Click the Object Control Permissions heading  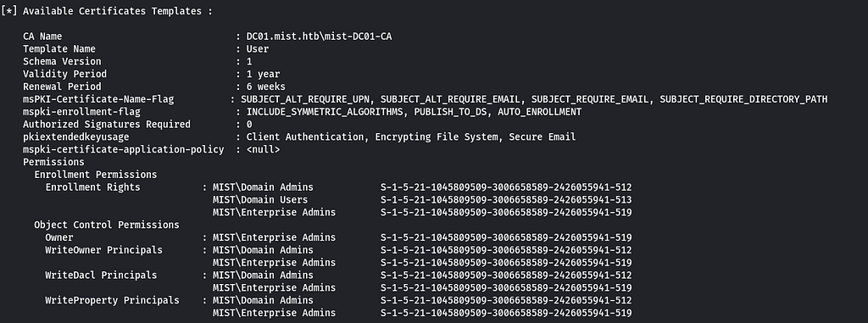pos(107,225)
